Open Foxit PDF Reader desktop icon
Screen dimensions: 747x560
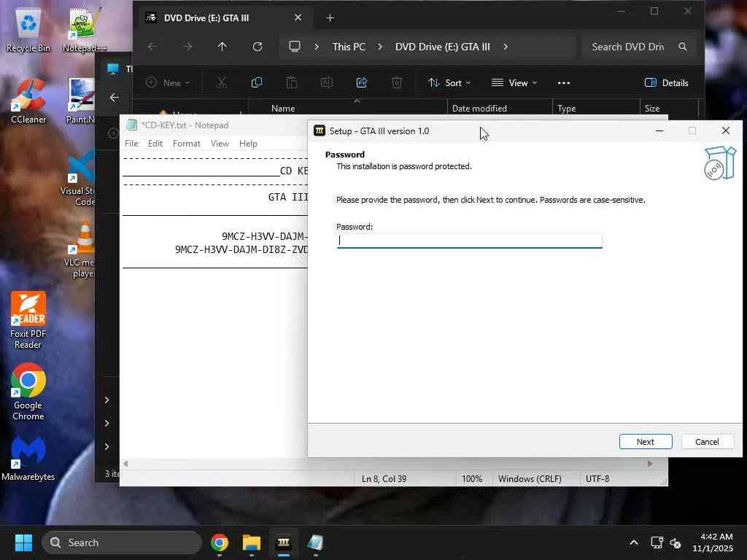click(28, 310)
